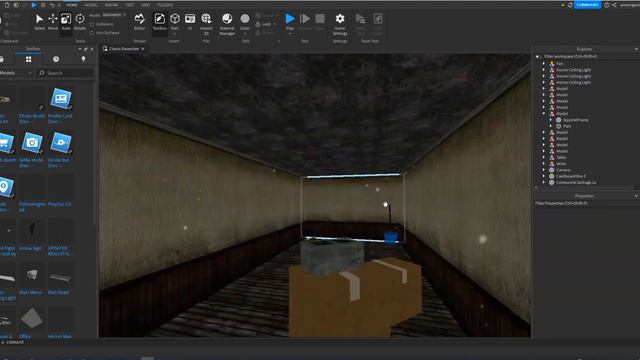Screen dimensions: 640x360
Task: Open the Mode Geometric dropdown
Action: pyautogui.click(x=113, y=15)
